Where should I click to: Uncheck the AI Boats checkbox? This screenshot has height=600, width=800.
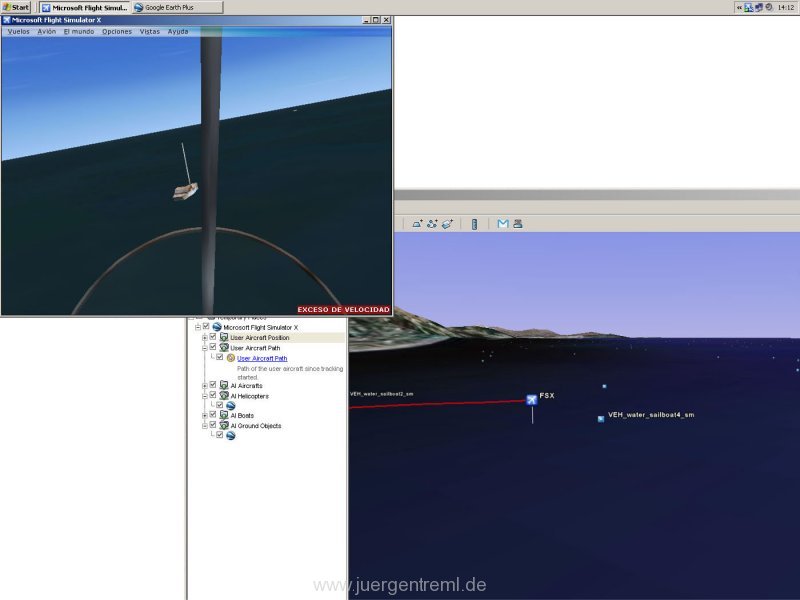click(x=213, y=414)
